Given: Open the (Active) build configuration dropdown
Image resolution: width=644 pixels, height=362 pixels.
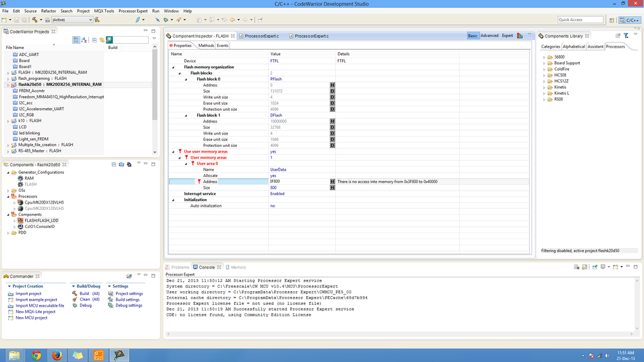Looking at the screenshot, I should tap(72, 20).
